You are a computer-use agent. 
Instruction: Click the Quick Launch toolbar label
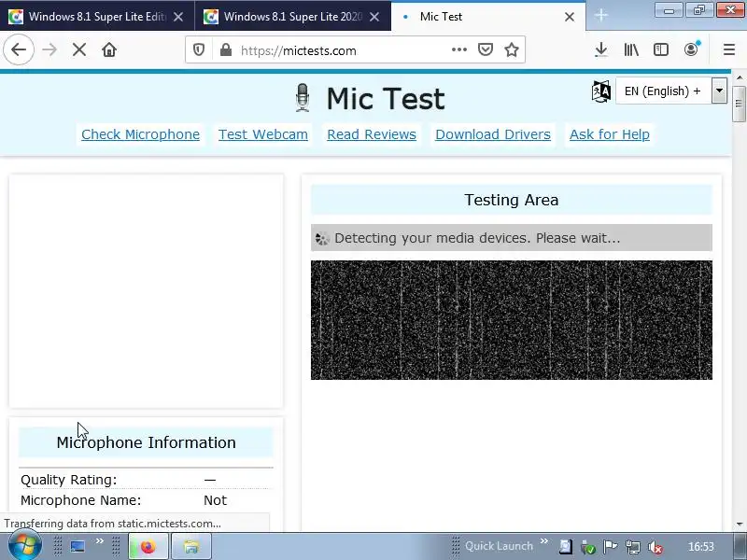499,546
